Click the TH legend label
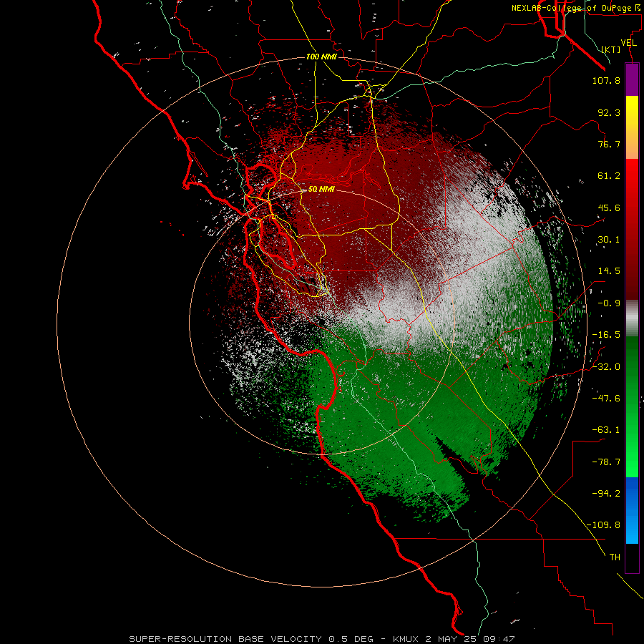This screenshot has width=644, height=644. tap(615, 557)
